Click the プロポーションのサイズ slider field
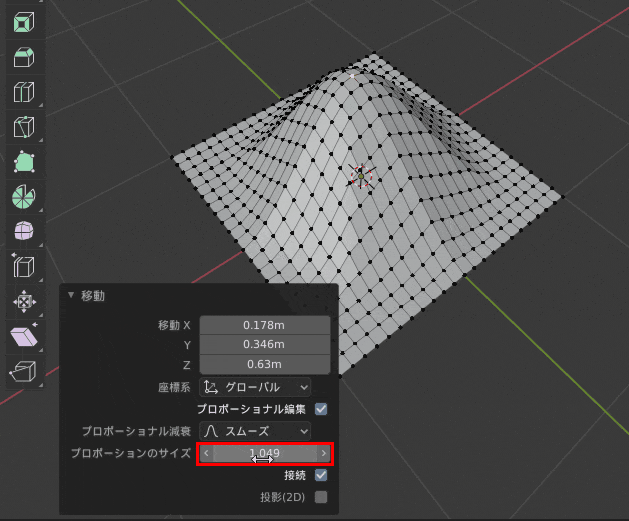 pos(265,454)
